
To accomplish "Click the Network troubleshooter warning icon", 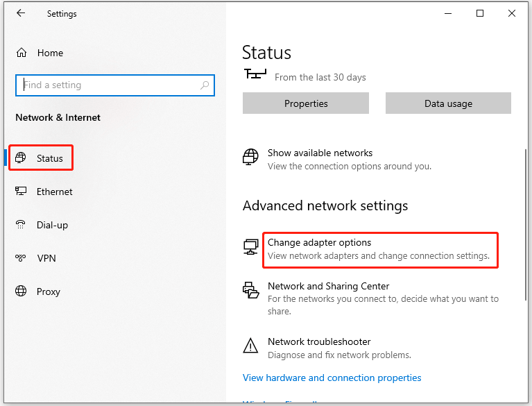I will (x=250, y=346).
